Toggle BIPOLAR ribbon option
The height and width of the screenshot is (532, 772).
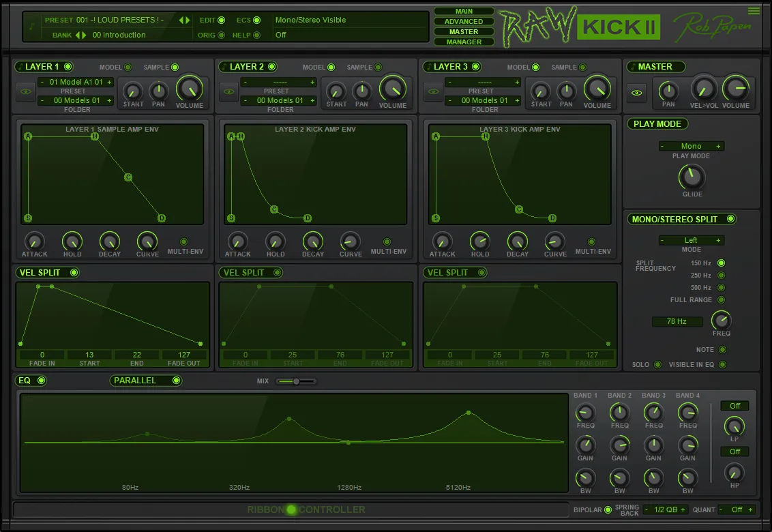click(x=608, y=510)
